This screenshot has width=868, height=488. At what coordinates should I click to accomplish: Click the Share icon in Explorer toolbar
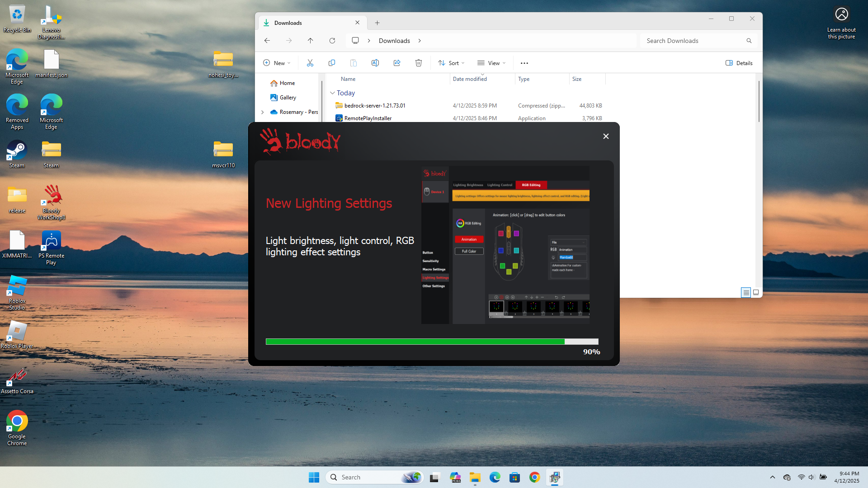click(397, 63)
